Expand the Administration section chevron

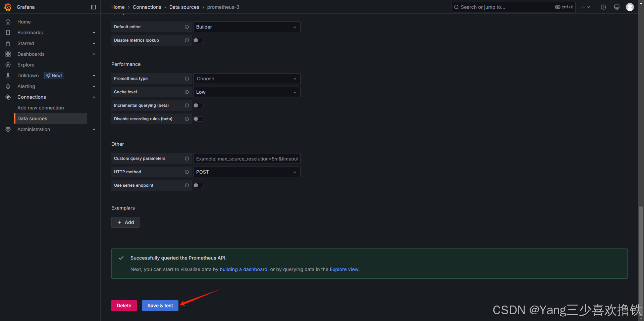click(94, 129)
